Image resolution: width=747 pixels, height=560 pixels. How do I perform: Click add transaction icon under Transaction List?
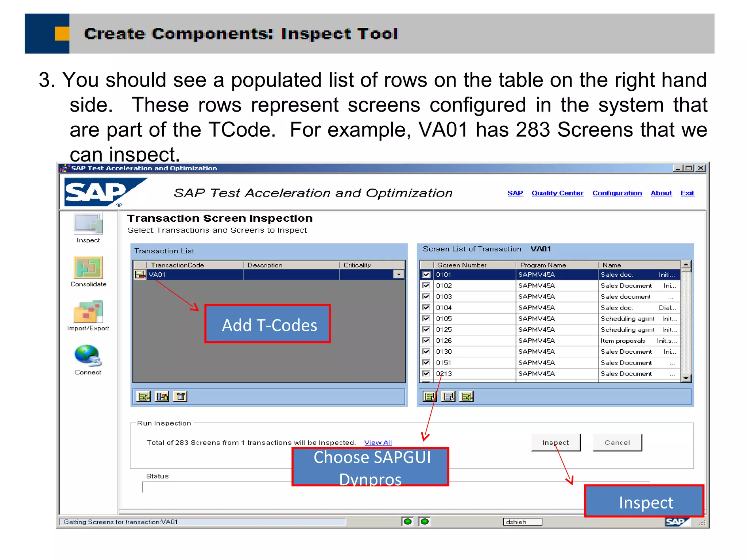(x=143, y=396)
